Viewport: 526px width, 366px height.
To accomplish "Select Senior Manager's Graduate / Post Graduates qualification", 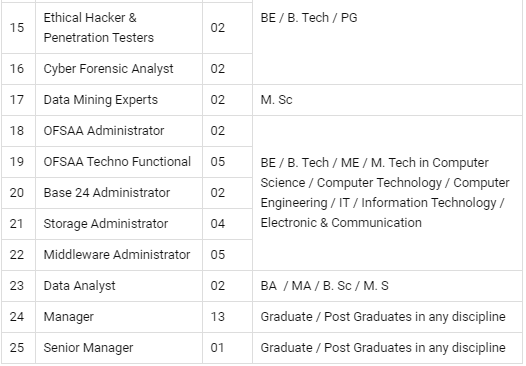I will click(383, 348).
